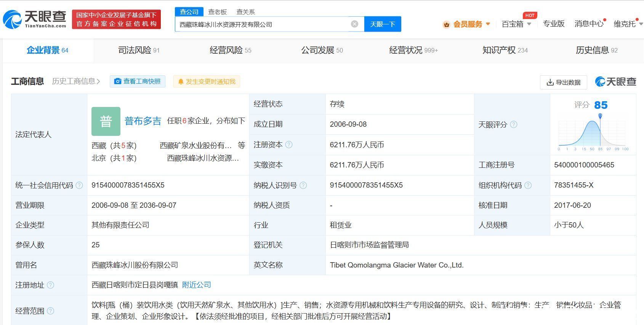Open the 专业版 link
The width and height of the screenshot is (644, 325).
coord(553,24)
